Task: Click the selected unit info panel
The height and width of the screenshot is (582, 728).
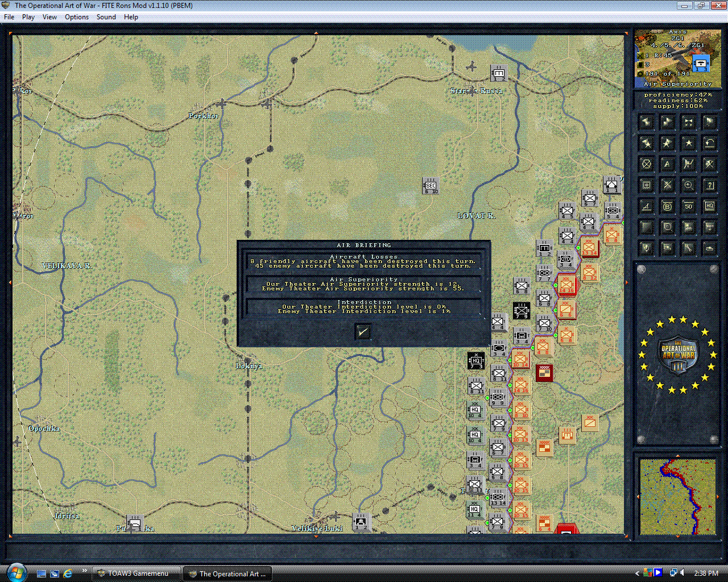Action: (x=677, y=59)
